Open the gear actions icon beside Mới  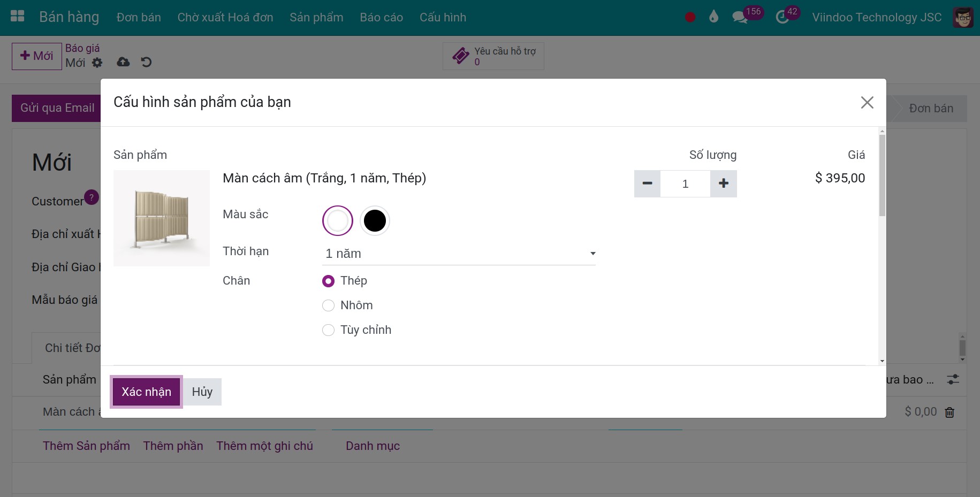coord(97,63)
